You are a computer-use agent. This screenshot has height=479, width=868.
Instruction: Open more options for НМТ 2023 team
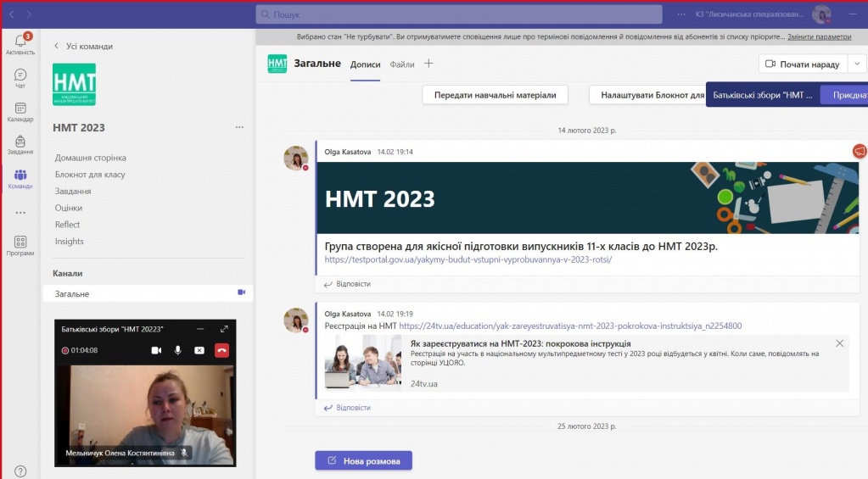tap(239, 127)
